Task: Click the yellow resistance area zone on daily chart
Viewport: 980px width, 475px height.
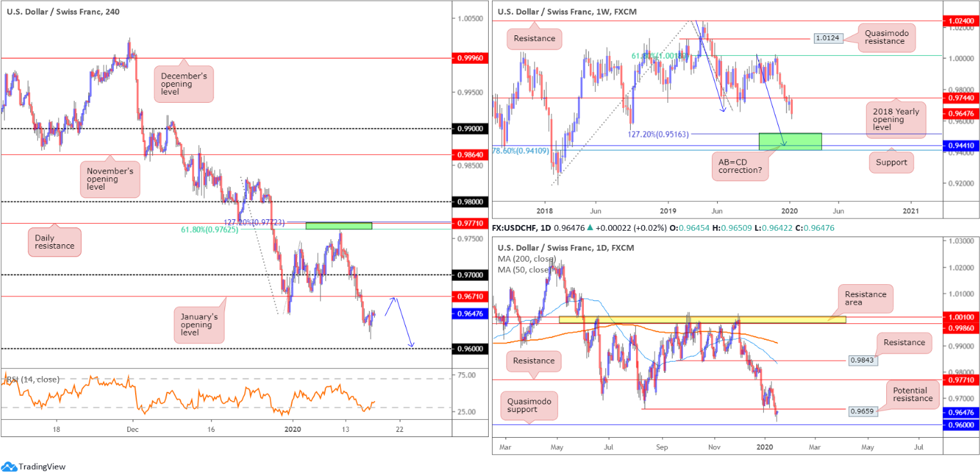Action: tap(702, 319)
